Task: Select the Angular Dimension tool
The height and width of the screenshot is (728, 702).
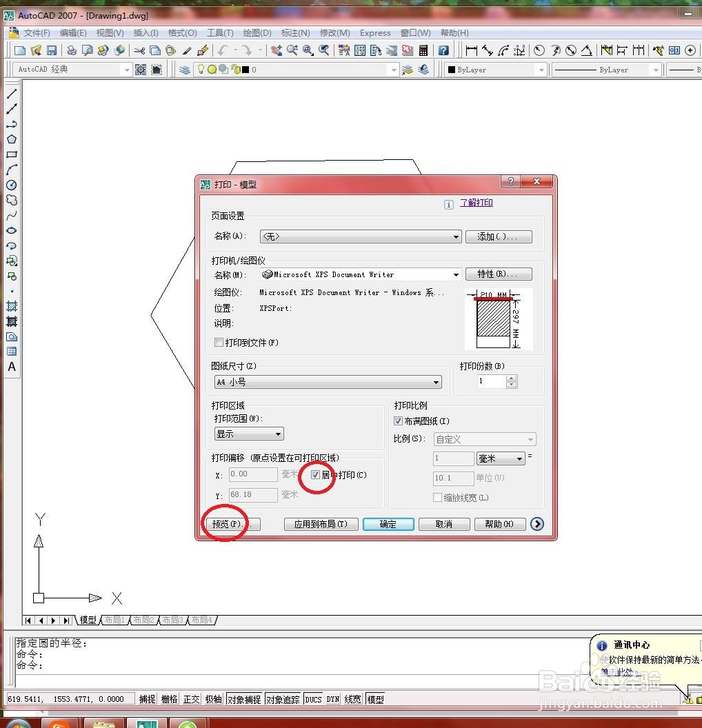Action: point(587,50)
